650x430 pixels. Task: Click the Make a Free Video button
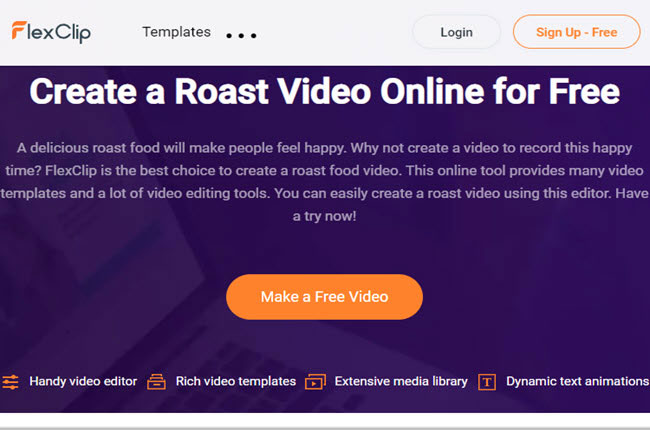point(325,297)
